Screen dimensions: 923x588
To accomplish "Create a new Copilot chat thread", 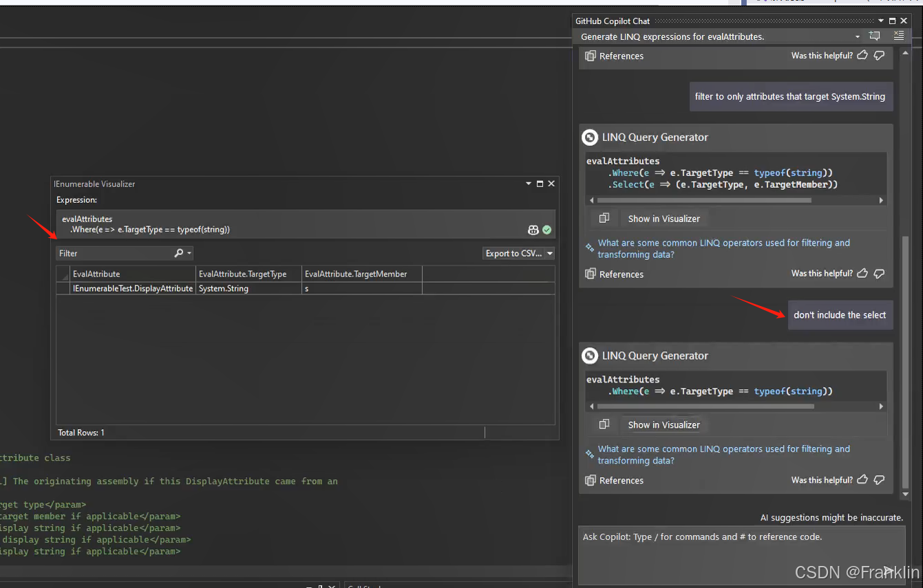I will click(x=874, y=36).
